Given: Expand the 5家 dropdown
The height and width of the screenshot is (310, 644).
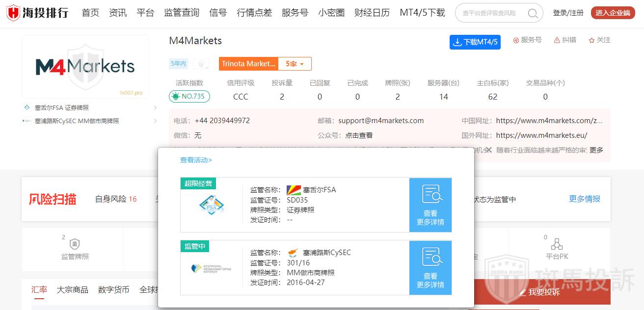Looking at the screenshot, I should [295, 64].
